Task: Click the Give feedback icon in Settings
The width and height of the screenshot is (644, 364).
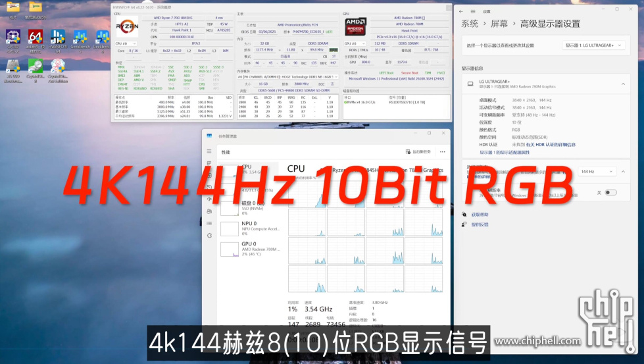Action: 464,224
